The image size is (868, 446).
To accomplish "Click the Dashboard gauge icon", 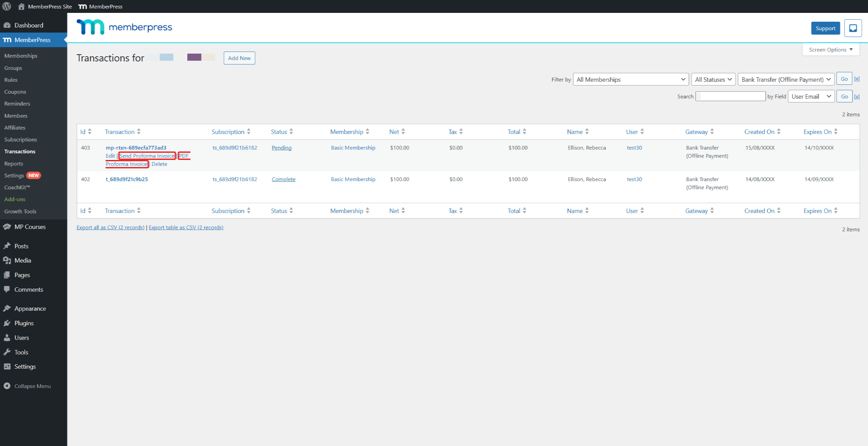I will click(x=7, y=25).
